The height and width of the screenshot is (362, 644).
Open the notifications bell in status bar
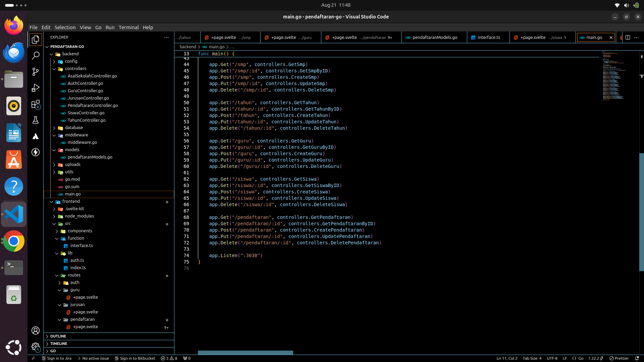click(x=637, y=358)
